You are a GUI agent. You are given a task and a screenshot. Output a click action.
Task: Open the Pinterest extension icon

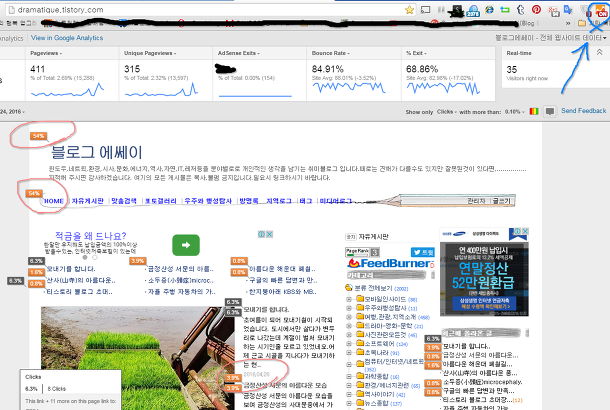[536, 10]
